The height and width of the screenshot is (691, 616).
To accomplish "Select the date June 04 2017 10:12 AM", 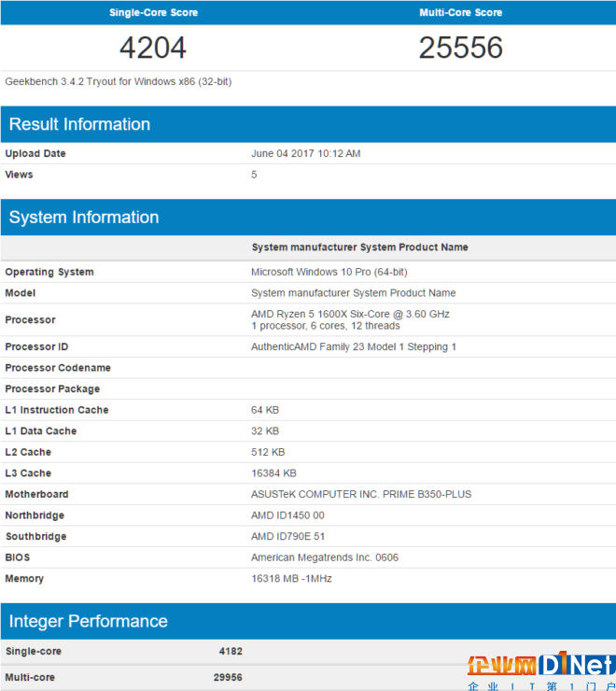I will 306,153.
